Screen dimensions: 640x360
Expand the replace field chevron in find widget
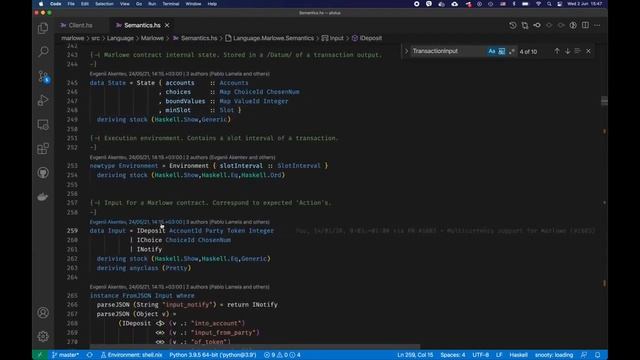[406, 51]
